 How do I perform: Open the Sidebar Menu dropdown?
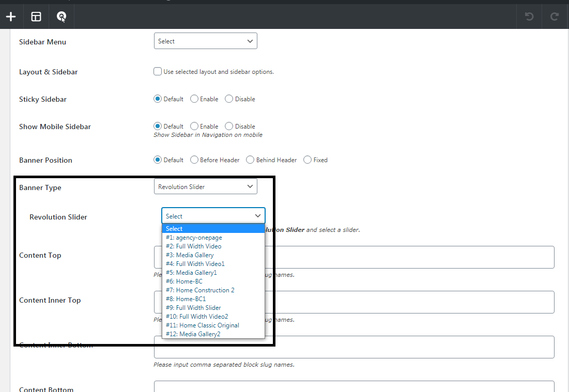click(205, 41)
